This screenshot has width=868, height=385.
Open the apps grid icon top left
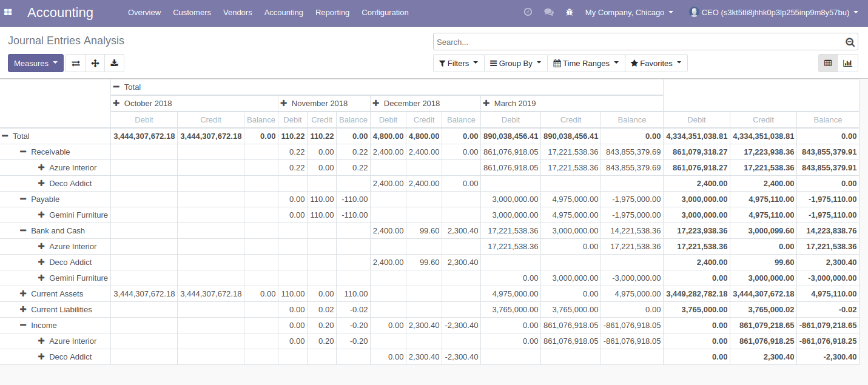[x=7, y=12]
